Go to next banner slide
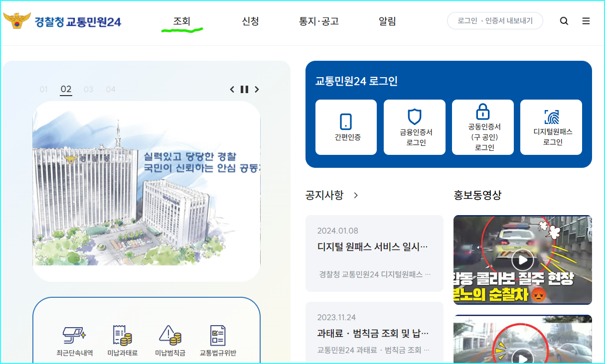Screen dimensions: 605x364 (x=257, y=90)
